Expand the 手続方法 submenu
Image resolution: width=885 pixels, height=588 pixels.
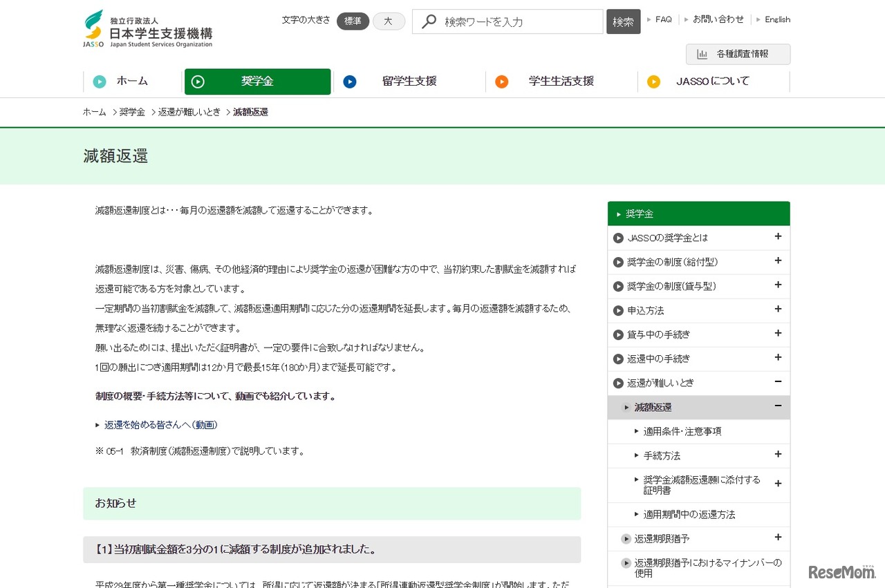click(778, 455)
